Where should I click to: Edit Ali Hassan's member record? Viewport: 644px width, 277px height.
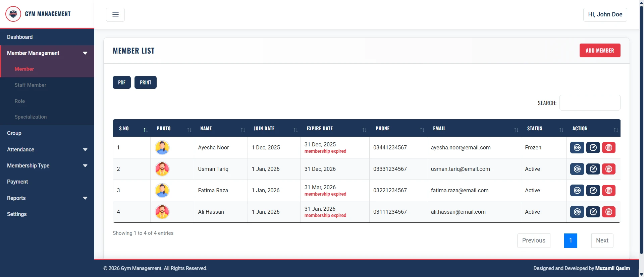pos(593,212)
